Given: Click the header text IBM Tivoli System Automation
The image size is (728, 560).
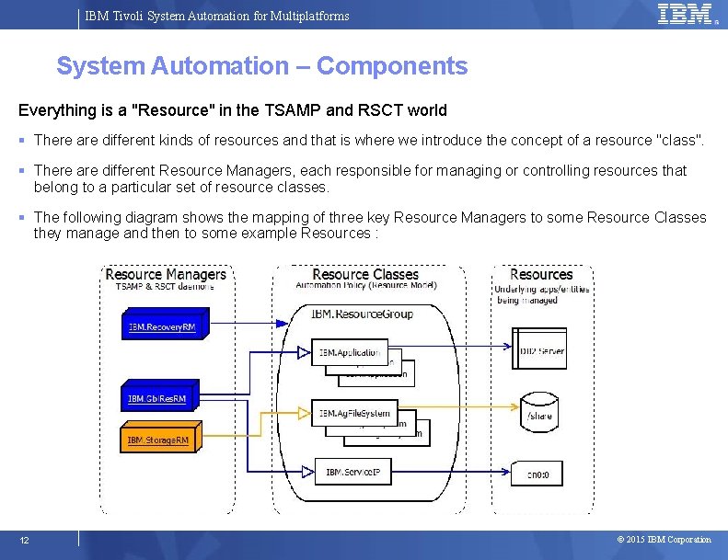Looking at the screenshot, I should 217,16.
